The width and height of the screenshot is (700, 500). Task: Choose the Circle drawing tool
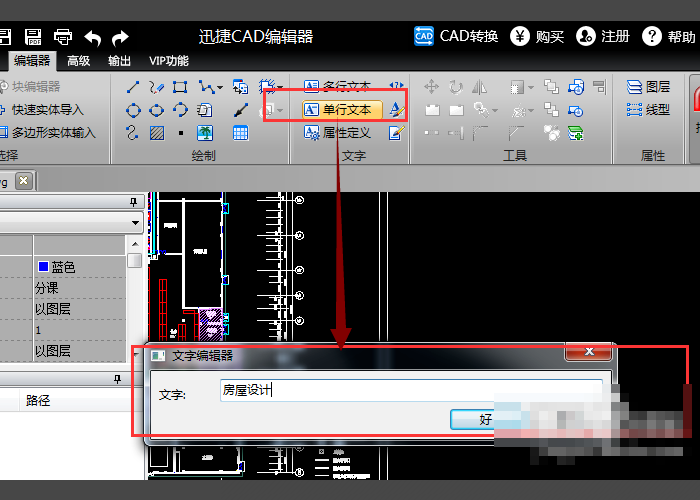click(133, 110)
